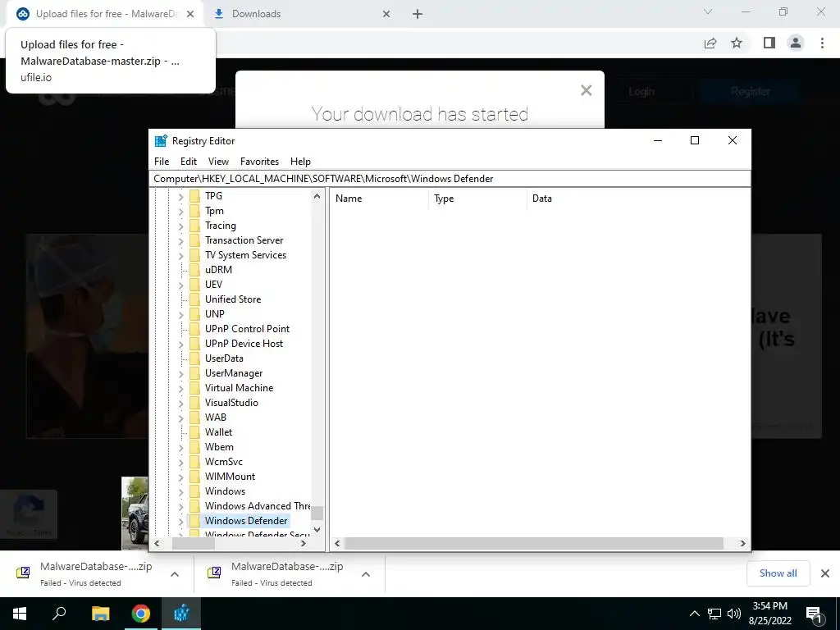Expand the UEV registry key
This screenshot has height=630, width=840.
pos(180,285)
